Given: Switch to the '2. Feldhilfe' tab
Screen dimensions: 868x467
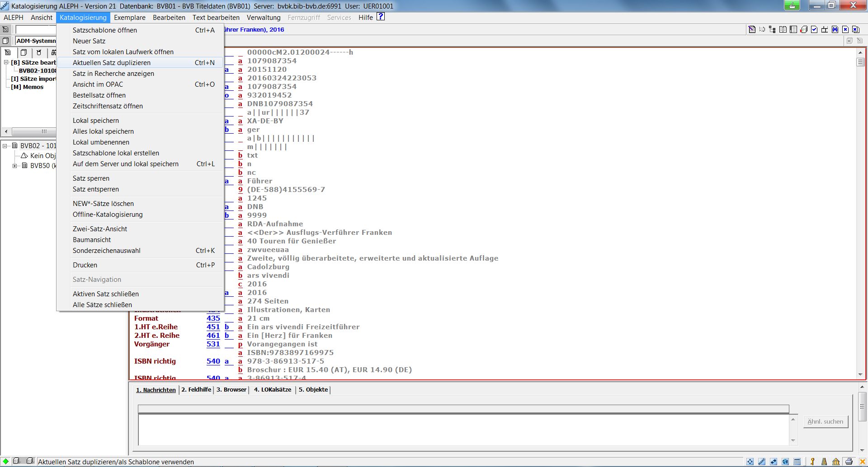Looking at the screenshot, I should click(x=196, y=389).
